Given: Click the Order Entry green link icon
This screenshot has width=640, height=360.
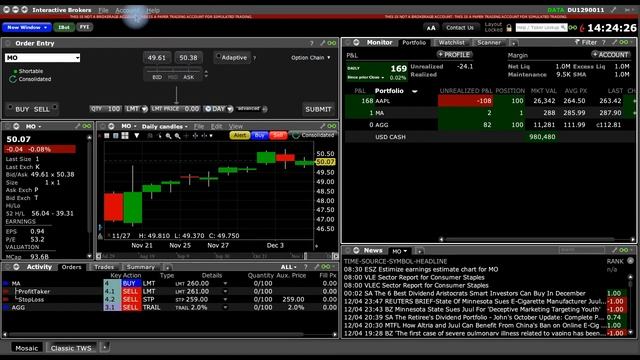Looking at the screenshot, I should coord(331,43).
